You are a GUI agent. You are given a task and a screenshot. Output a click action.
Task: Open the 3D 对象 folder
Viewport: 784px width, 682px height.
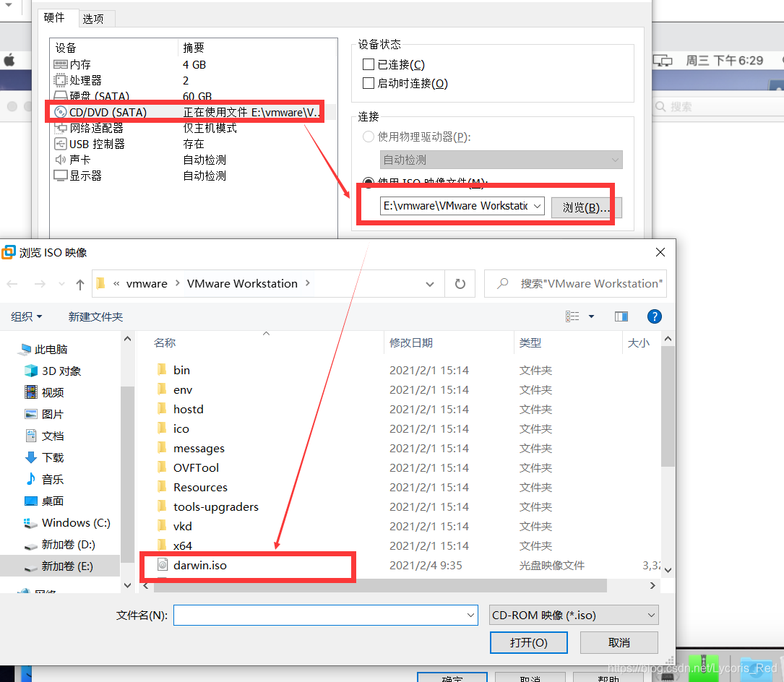(x=53, y=371)
